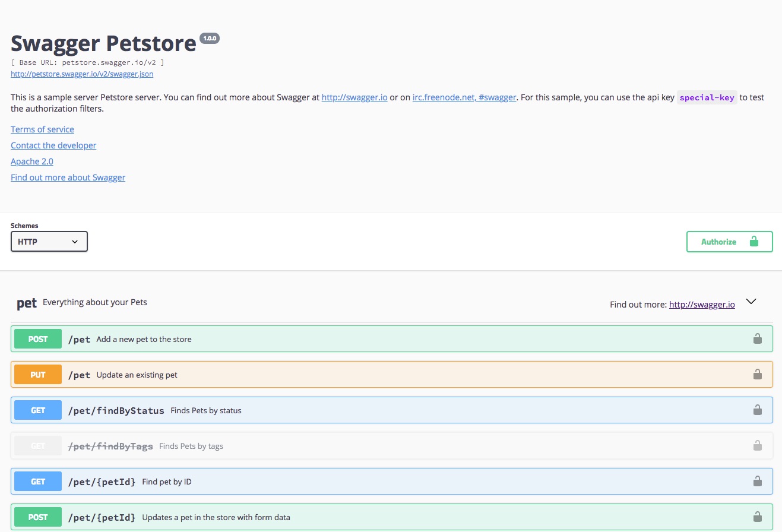Click lock icon on deprecated findByTags row
782x532 pixels.
(x=757, y=446)
